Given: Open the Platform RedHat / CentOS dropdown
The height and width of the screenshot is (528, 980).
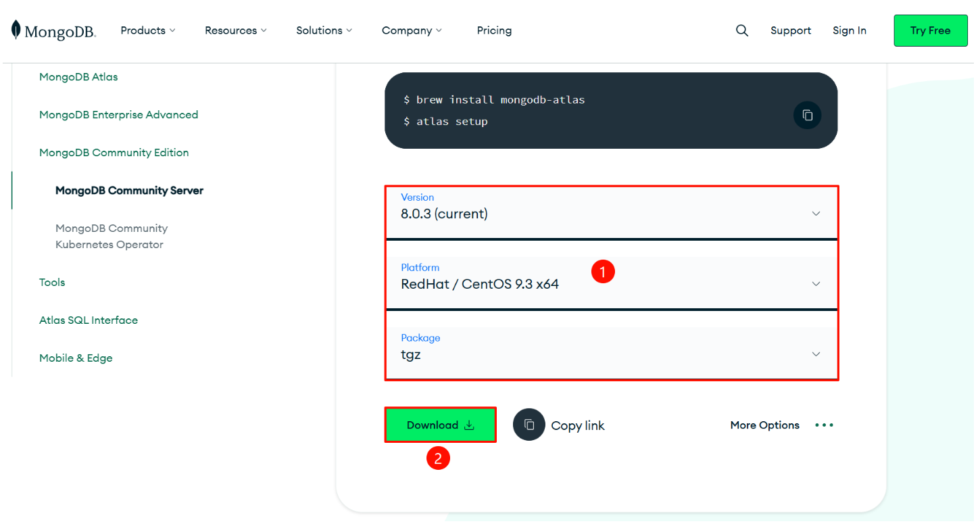Looking at the screenshot, I should click(x=612, y=283).
